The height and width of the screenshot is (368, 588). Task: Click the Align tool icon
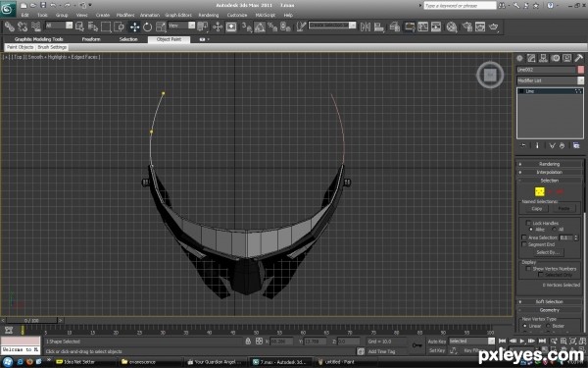[x=378, y=26]
